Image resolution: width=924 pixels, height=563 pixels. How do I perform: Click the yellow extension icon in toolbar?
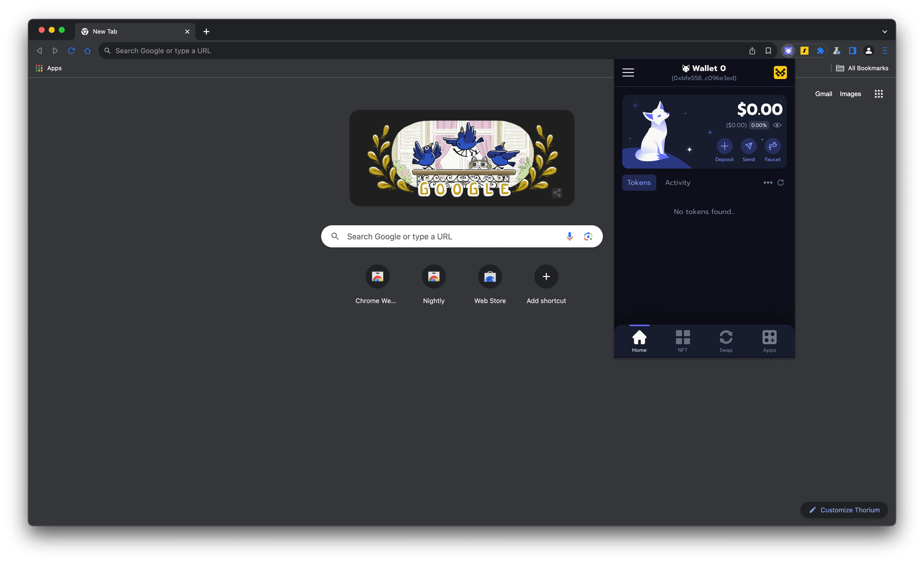(x=804, y=51)
